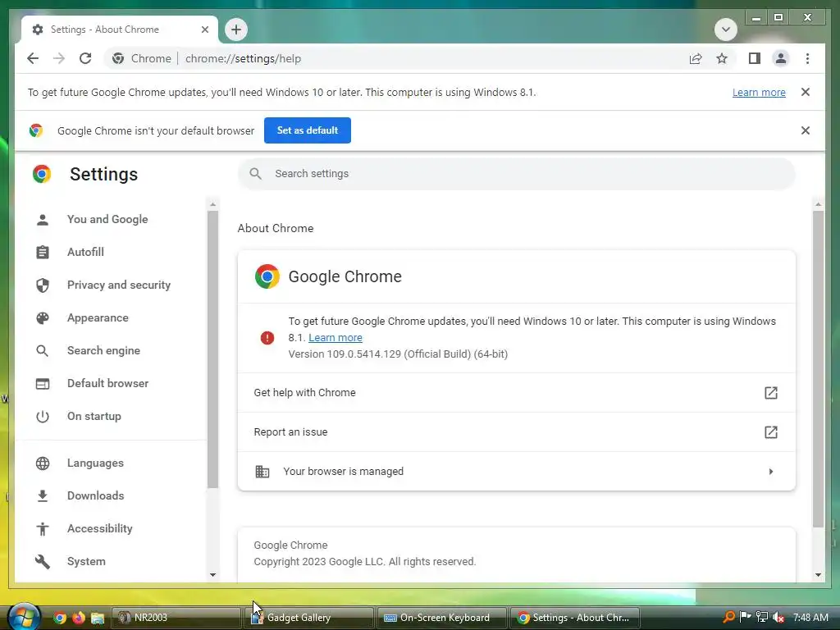Click the red update warning icon

[x=267, y=337]
